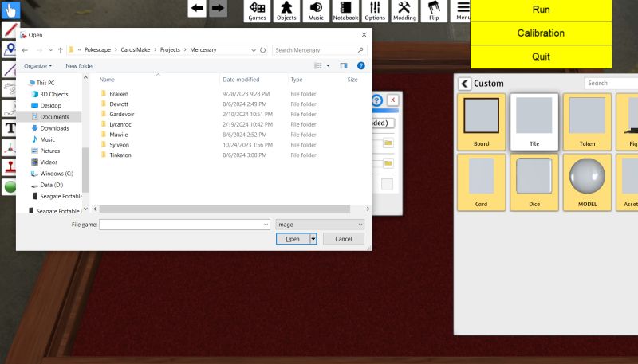
Task: Click lower folder browse icon in Custom Tile window
Action: pos(388,163)
